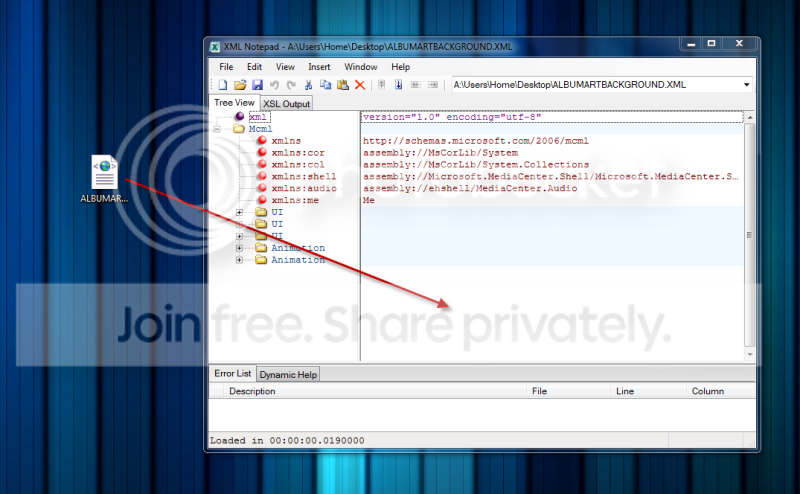
Task: Open the file path dropdown arrow
Action: pos(746,85)
